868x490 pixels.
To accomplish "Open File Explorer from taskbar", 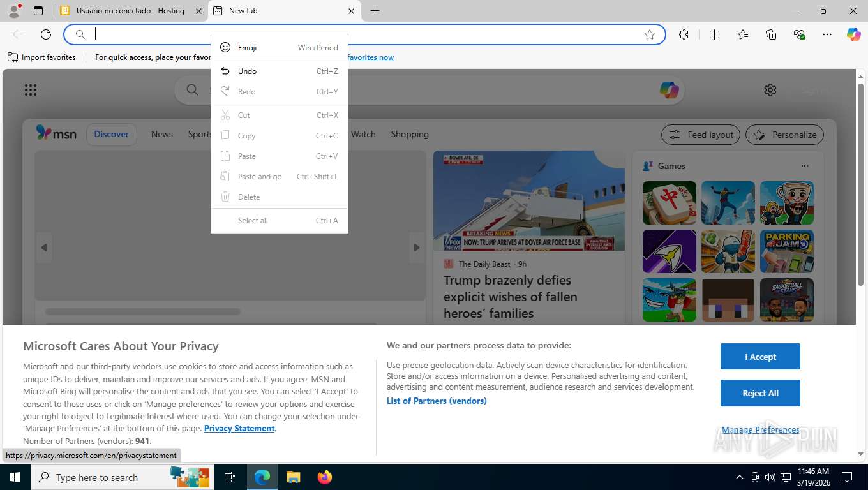I will [x=293, y=477].
